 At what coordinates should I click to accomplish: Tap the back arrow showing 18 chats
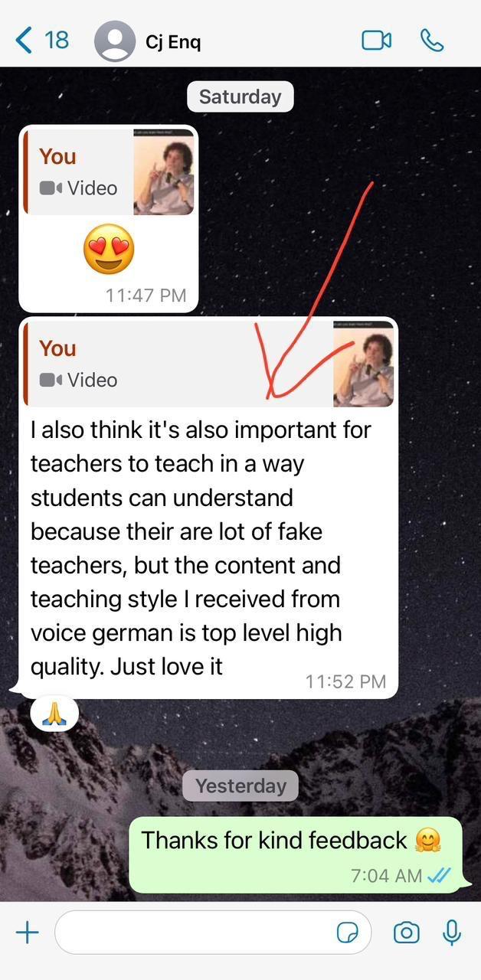coord(43,40)
